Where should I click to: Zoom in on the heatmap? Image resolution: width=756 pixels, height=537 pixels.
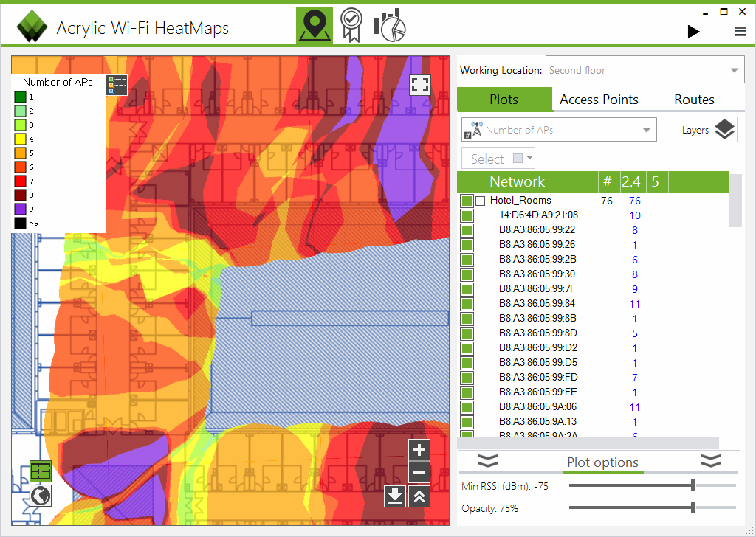pos(419,450)
